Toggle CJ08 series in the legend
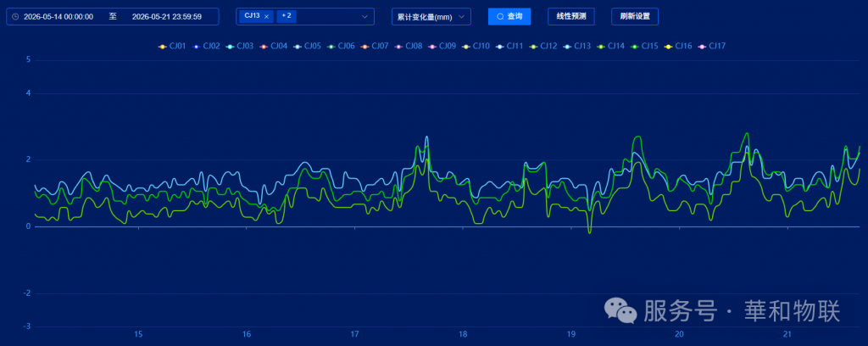 click(408, 46)
